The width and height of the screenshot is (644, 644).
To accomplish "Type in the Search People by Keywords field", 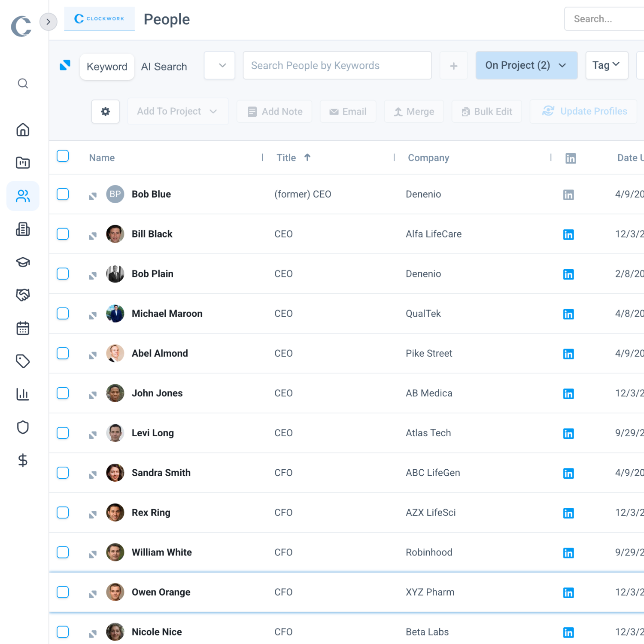I will tap(337, 65).
